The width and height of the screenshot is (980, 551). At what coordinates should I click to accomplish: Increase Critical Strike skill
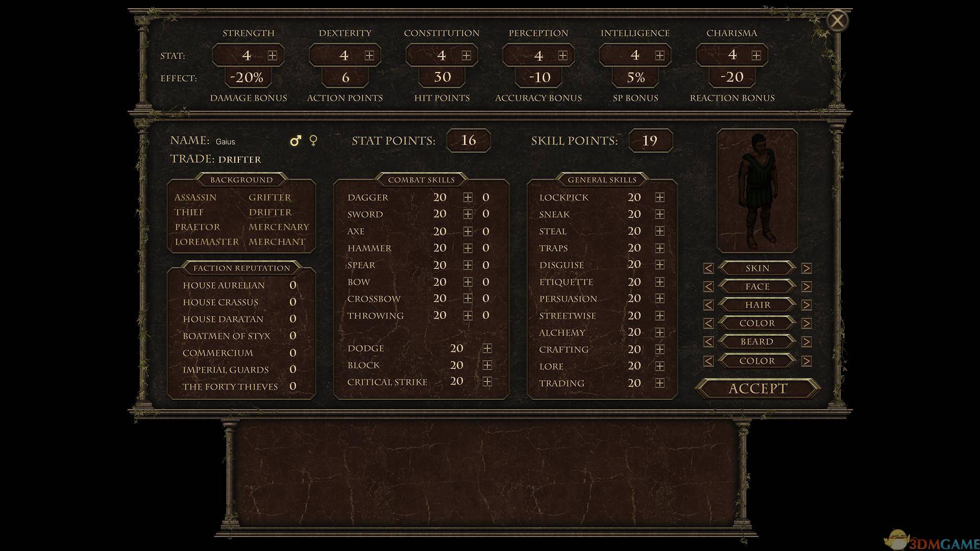coord(487,382)
